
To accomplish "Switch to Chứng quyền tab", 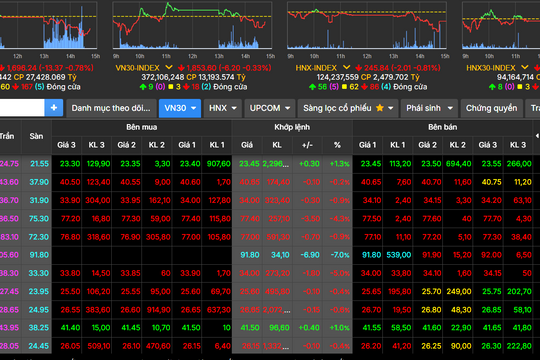I will [x=491, y=108].
